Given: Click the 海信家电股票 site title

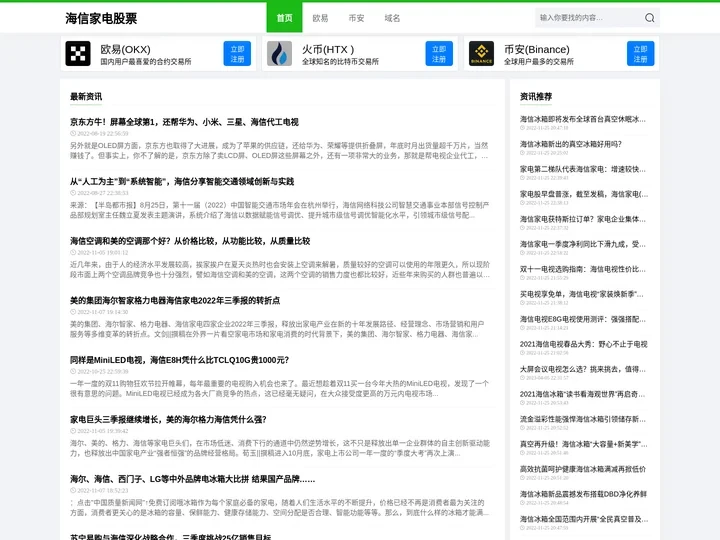Looking at the screenshot, I should pyautogui.click(x=101, y=18).
